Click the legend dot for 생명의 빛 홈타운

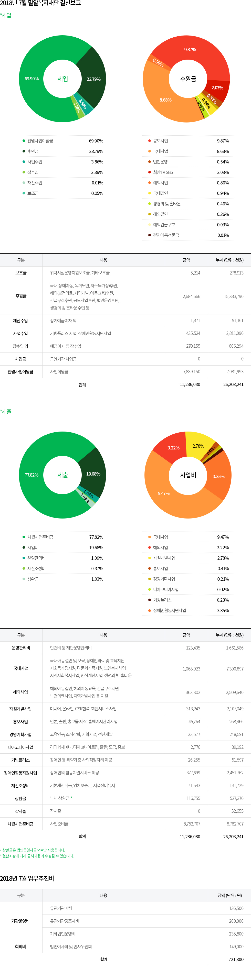pos(149,204)
